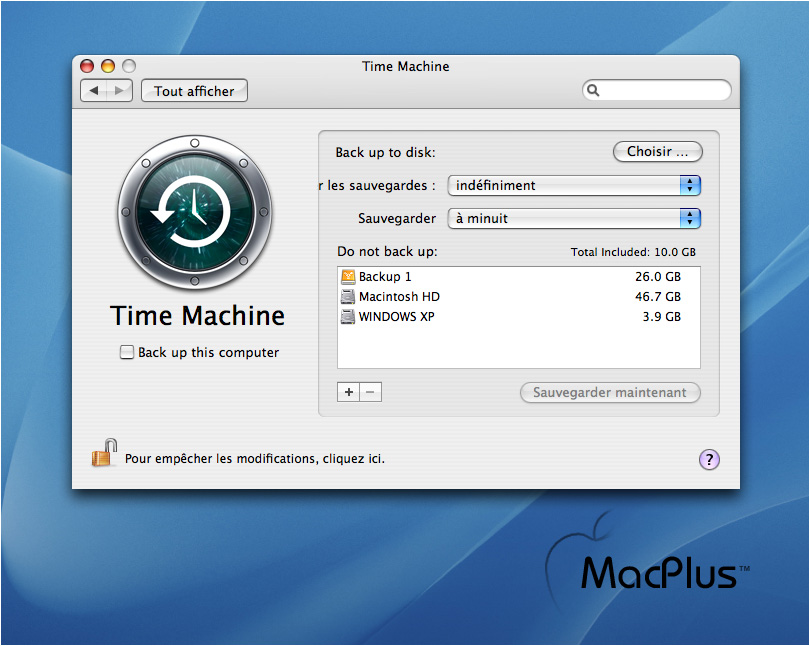Click the Time Machine window title
810x646 pixels.
406,66
